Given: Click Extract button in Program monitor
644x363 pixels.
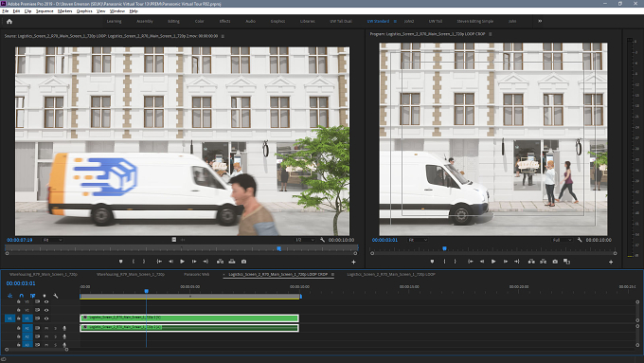Looking at the screenshot, I should tap(544, 262).
